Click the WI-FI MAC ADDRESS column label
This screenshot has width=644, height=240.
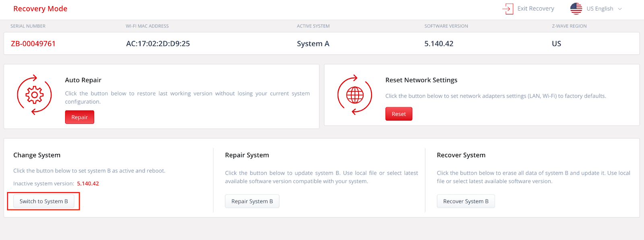(x=147, y=26)
